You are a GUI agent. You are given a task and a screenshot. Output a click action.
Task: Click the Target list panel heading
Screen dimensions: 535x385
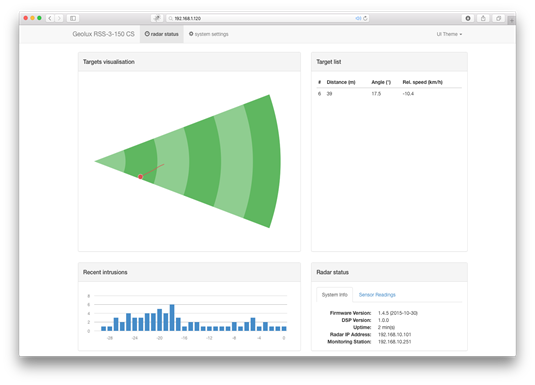click(x=329, y=62)
